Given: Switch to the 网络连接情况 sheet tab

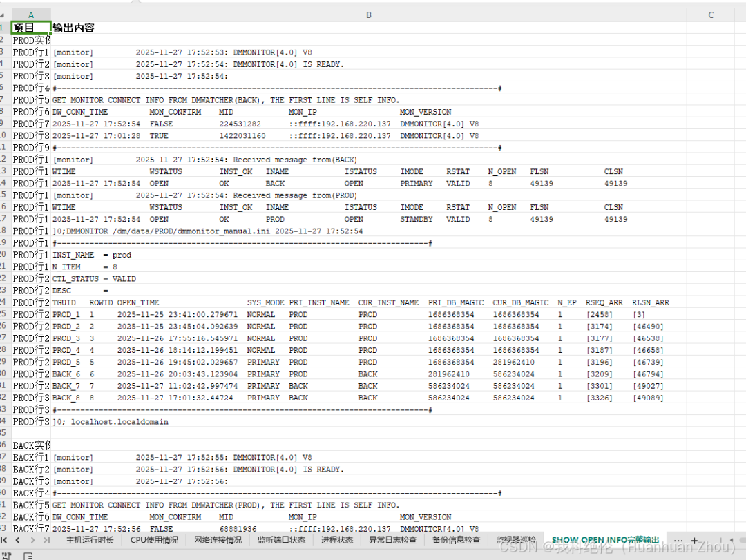Looking at the screenshot, I should tap(218, 540).
